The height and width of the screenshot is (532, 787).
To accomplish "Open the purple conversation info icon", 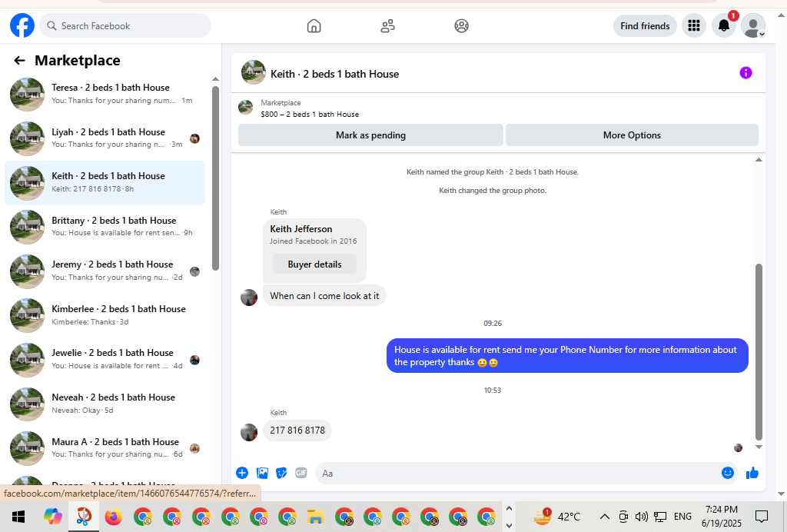I will click(x=745, y=73).
